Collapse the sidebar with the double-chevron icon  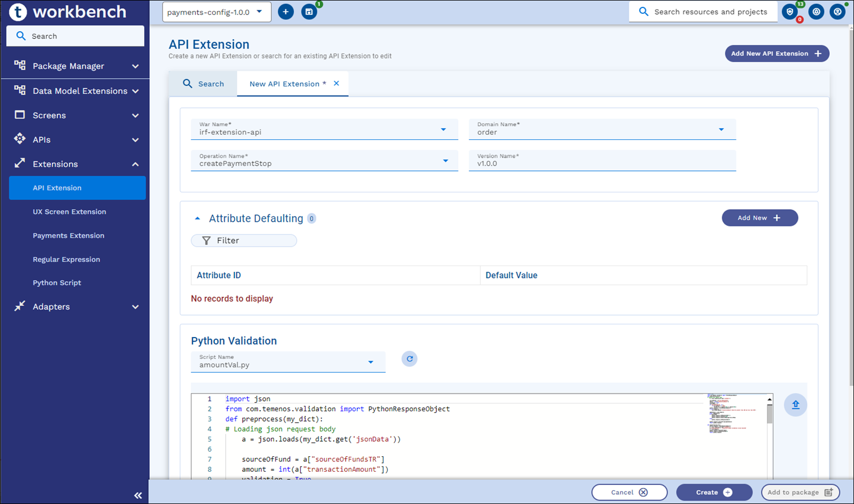click(x=138, y=495)
